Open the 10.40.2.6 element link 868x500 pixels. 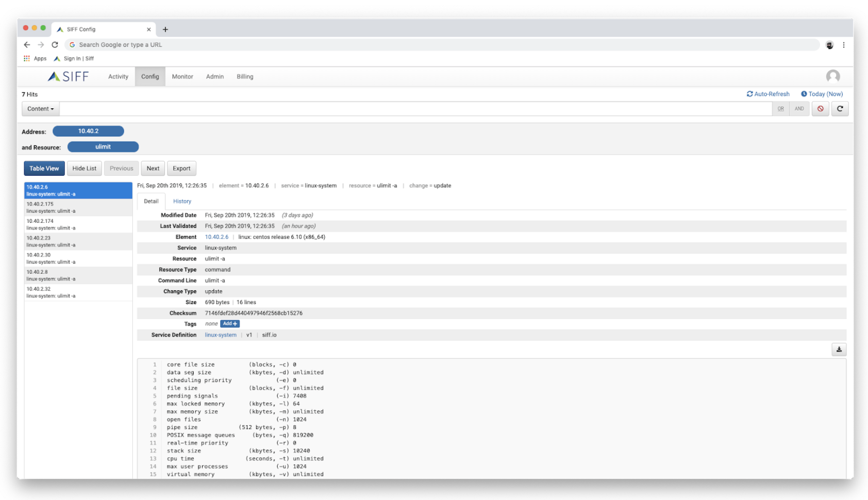(216, 237)
